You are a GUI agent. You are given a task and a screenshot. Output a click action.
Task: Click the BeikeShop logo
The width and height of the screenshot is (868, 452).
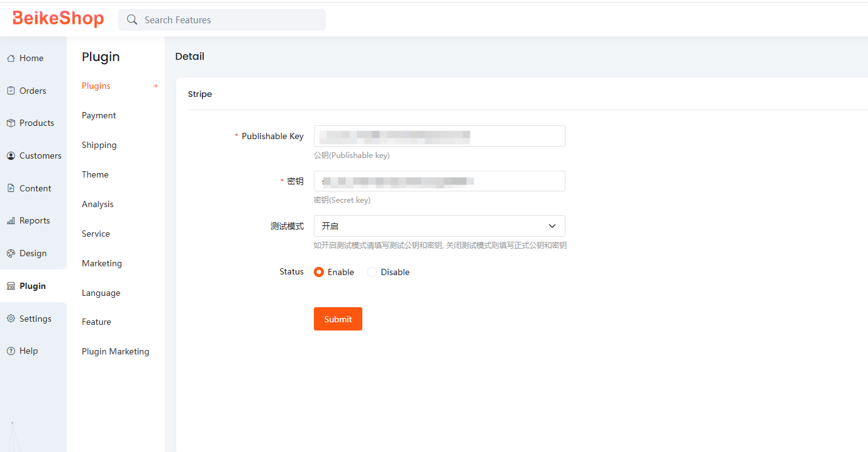tap(58, 19)
